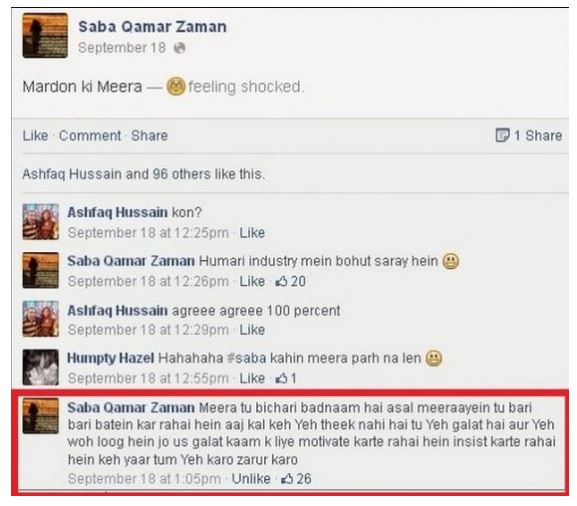Click smiley emoji after 'bohut saray hein'
Viewport: 577px width, 506px height.
(451, 261)
